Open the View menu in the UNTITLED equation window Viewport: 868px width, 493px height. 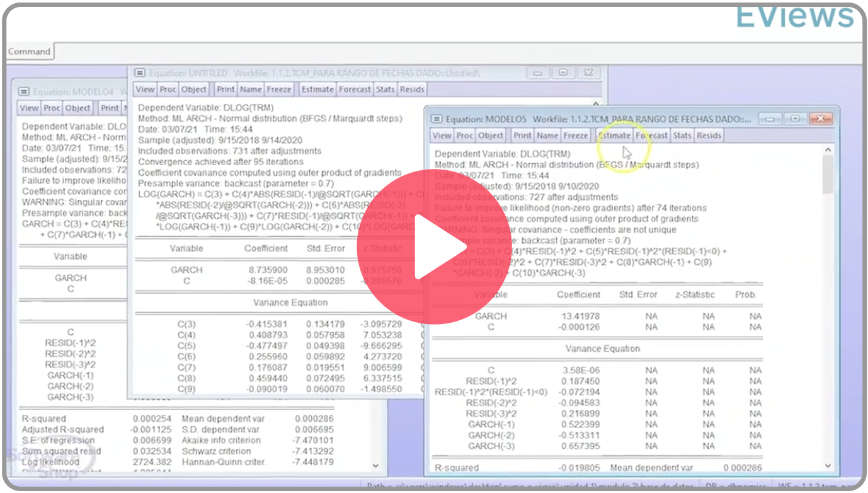point(145,90)
